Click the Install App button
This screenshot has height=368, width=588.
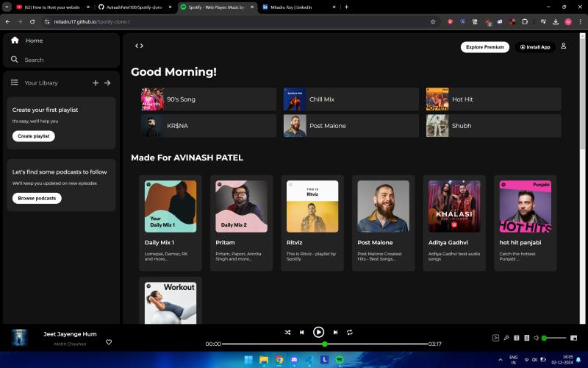535,47
